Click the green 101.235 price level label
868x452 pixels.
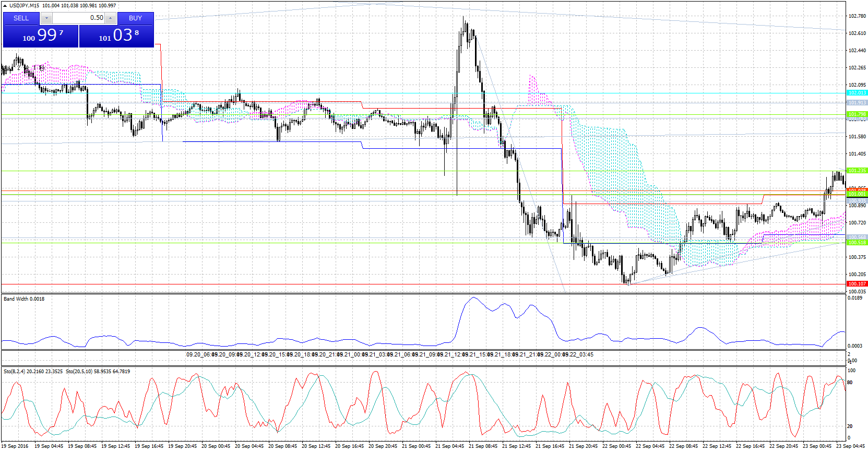coord(857,171)
